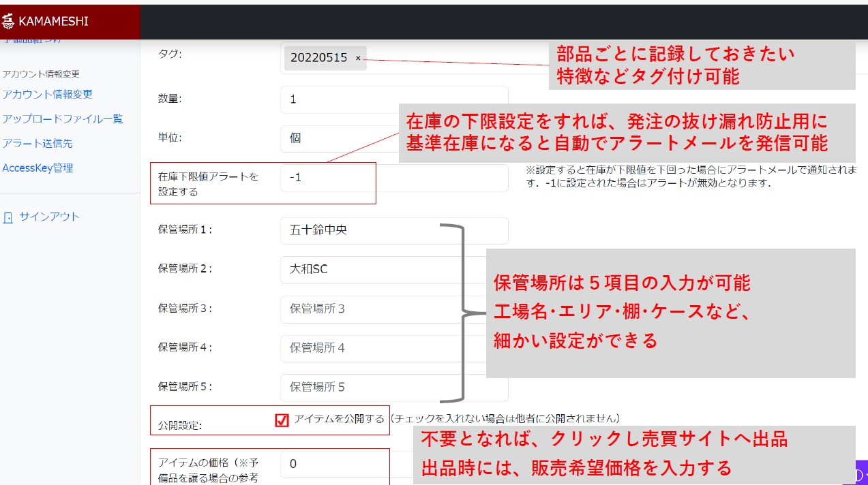Open the アラート送信先 page
868x485 pixels.
pos(38,144)
